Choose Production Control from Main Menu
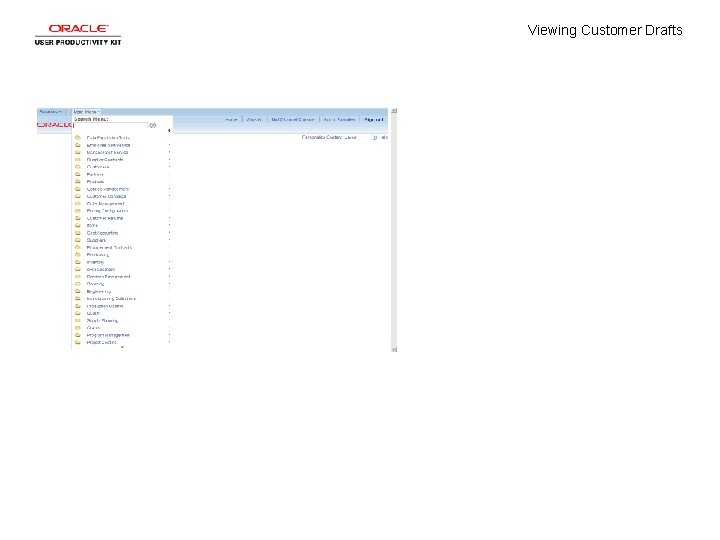Image resolution: width=720 pixels, height=540 pixels. coord(105,306)
